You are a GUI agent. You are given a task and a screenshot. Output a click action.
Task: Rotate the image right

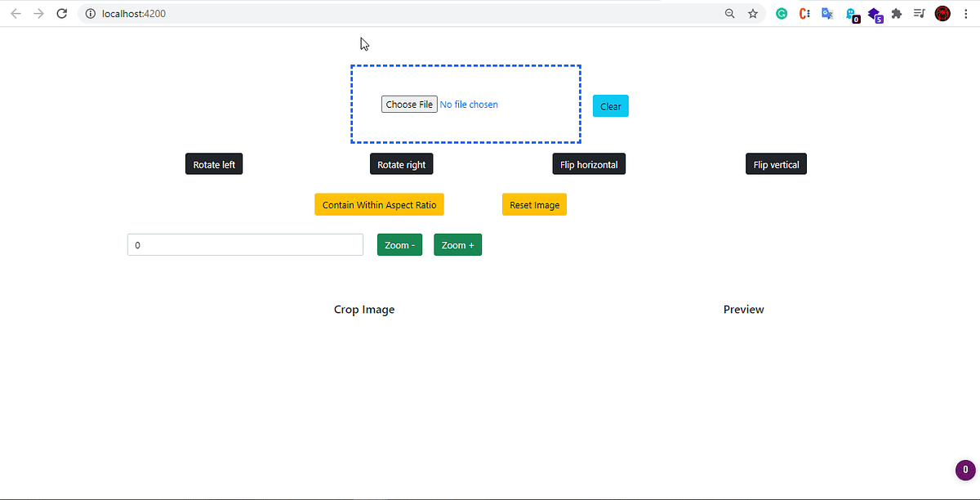click(x=401, y=163)
